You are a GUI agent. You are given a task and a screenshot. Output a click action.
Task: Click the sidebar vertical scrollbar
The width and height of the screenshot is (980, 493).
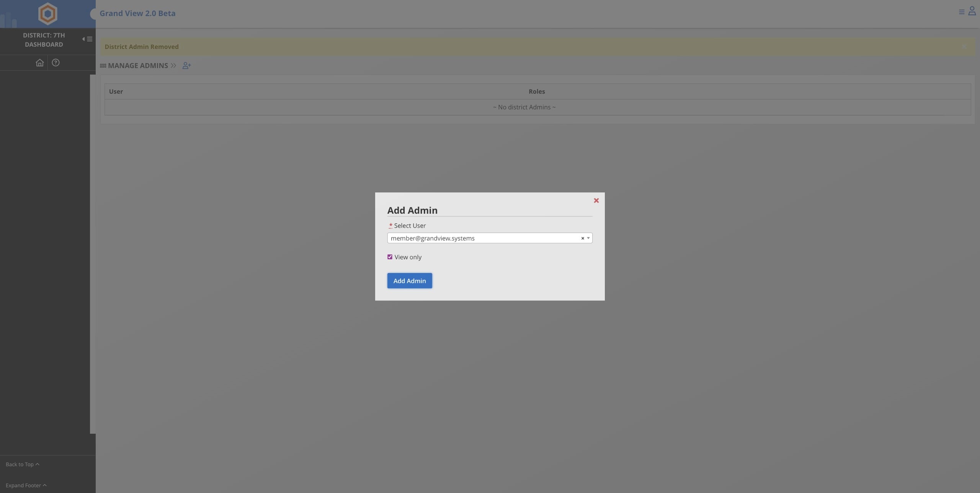tap(93, 254)
